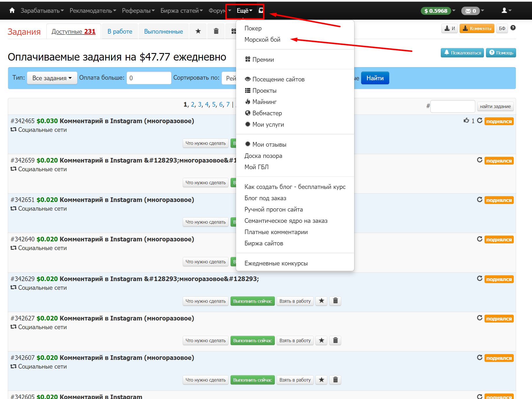Screen dimensions: 532x399
Task: Star task #342627 as favorite
Action: pyautogui.click(x=321, y=340)
